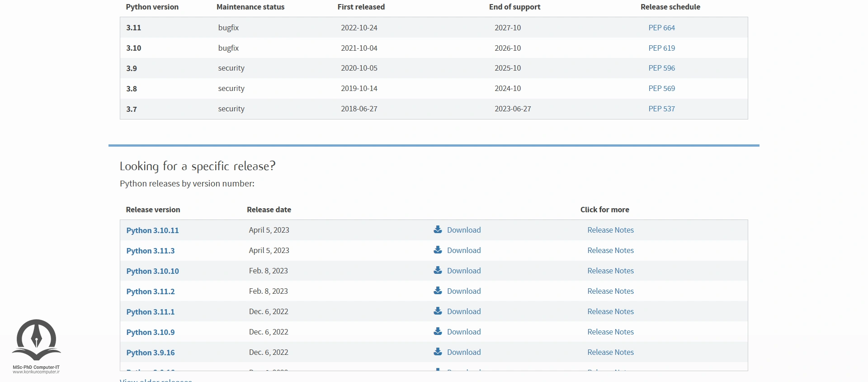
Task: Click the 2027-10 end of support value
Action: coord(508,28)
